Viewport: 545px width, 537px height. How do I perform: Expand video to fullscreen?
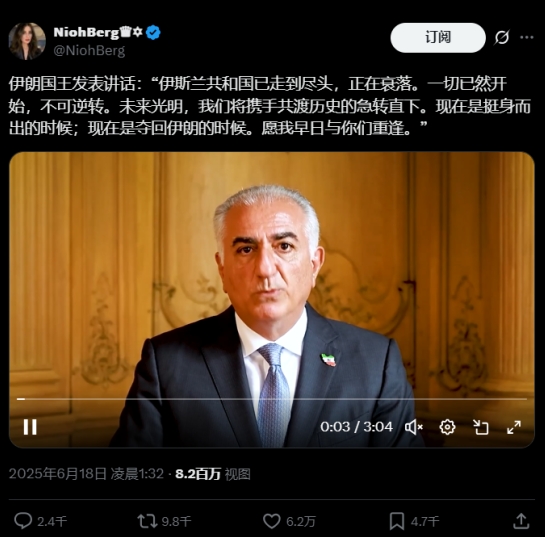514,427
